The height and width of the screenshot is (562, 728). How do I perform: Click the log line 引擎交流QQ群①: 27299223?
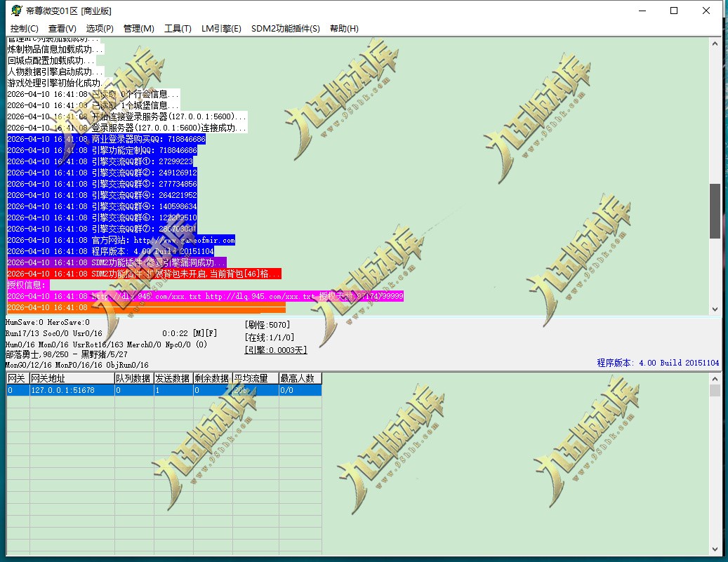point(100,161)
